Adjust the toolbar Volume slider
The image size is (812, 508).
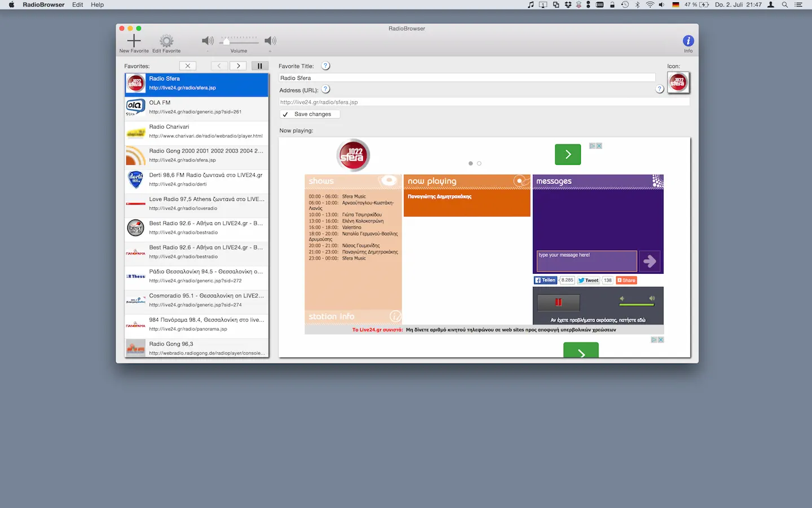pyautogui.click(x=239, y=41)
